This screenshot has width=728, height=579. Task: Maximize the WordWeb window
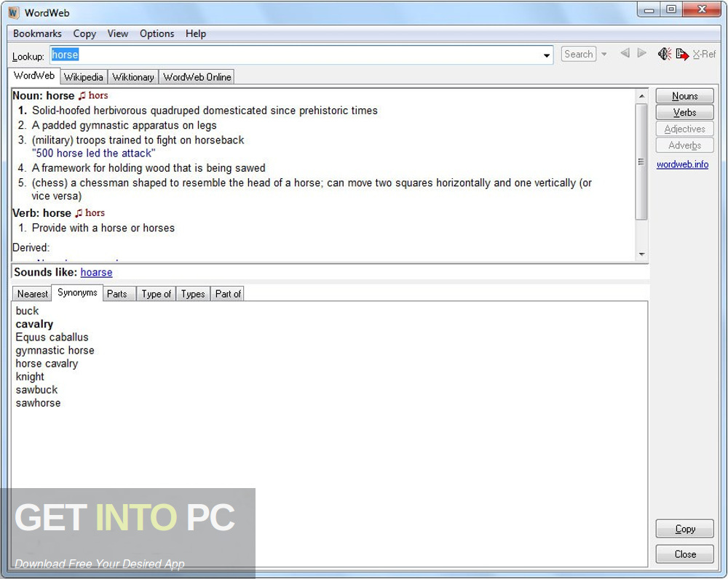pos(671,9)
